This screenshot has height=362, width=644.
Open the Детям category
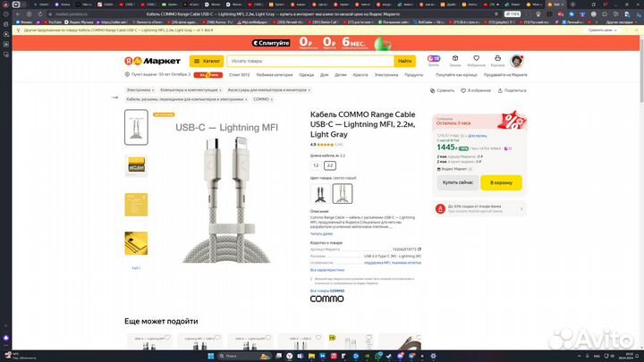(341, 75)
